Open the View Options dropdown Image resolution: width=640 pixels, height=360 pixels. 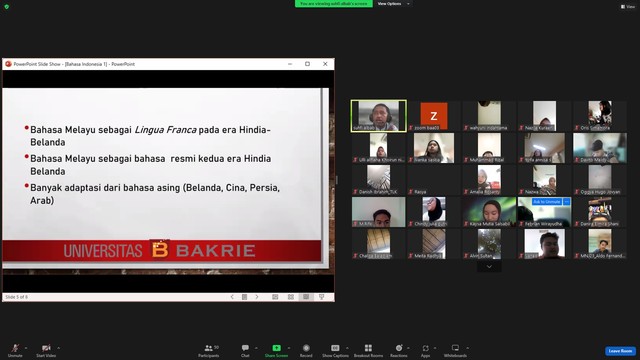pos(393,4)
